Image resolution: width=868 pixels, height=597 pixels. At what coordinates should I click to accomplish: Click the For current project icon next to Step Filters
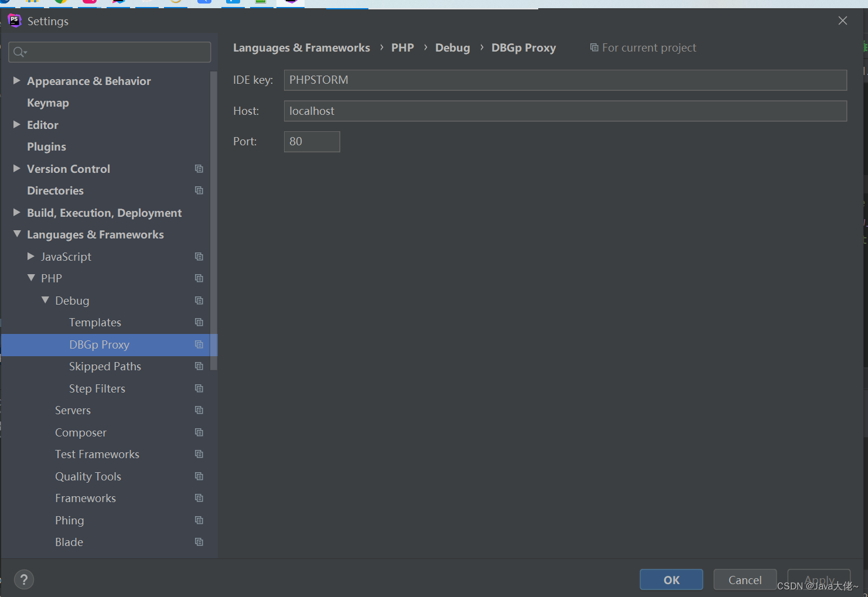coord(199,388)
